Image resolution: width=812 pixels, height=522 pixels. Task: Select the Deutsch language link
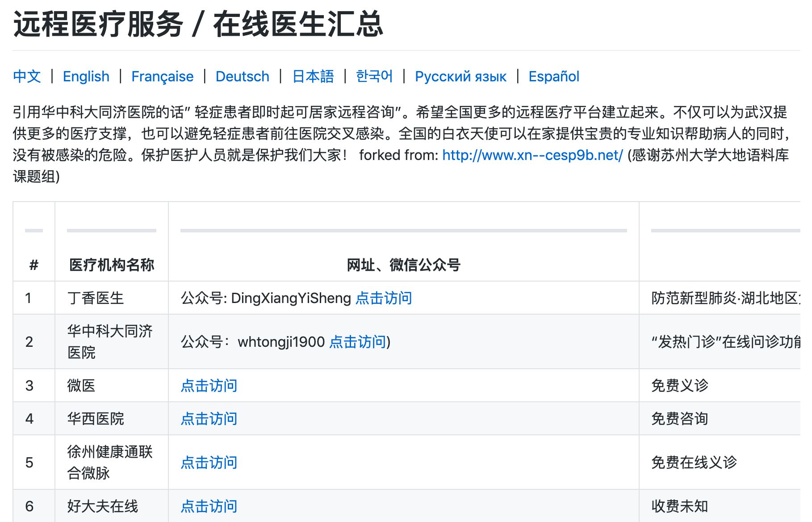[243, 76]
